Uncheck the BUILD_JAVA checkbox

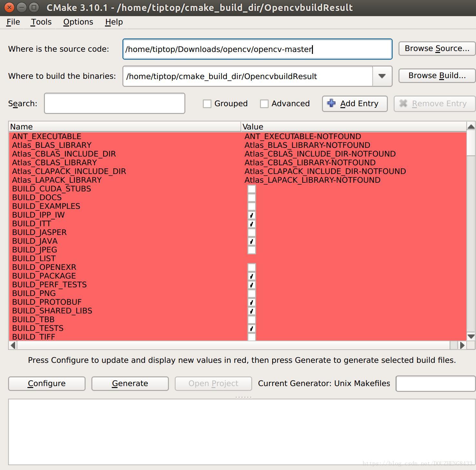(252, 241)
